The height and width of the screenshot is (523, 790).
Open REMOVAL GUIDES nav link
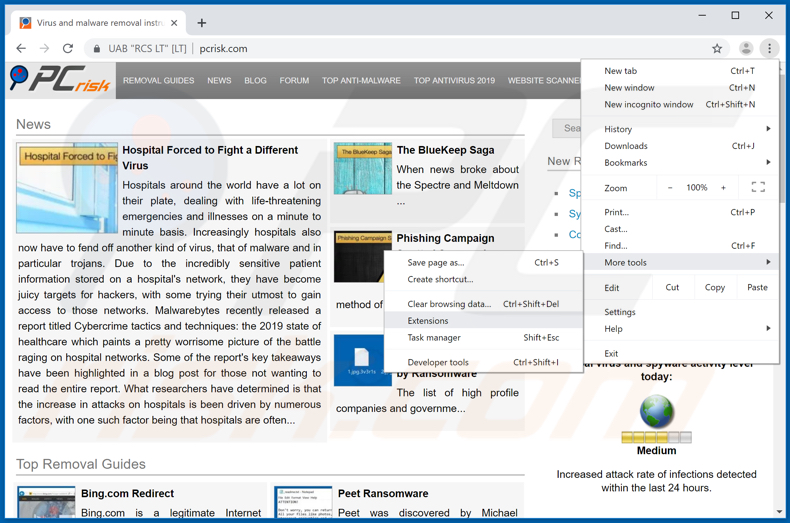[x=158, y=81]
